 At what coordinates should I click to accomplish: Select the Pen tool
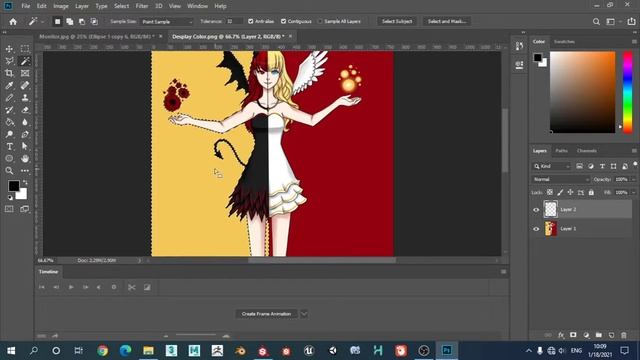(x=25, y=134)
